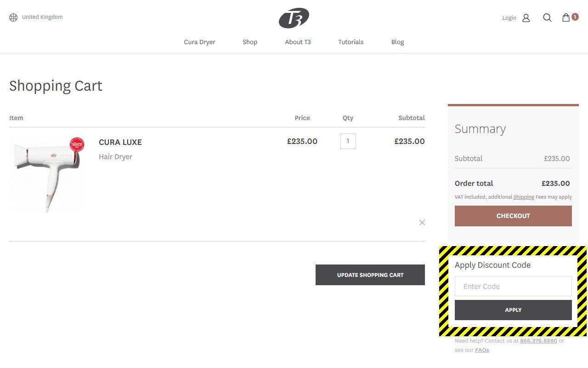Focus the Enter Code input field
Viewport: 588px width, 368px height.
tap(513, 286)
